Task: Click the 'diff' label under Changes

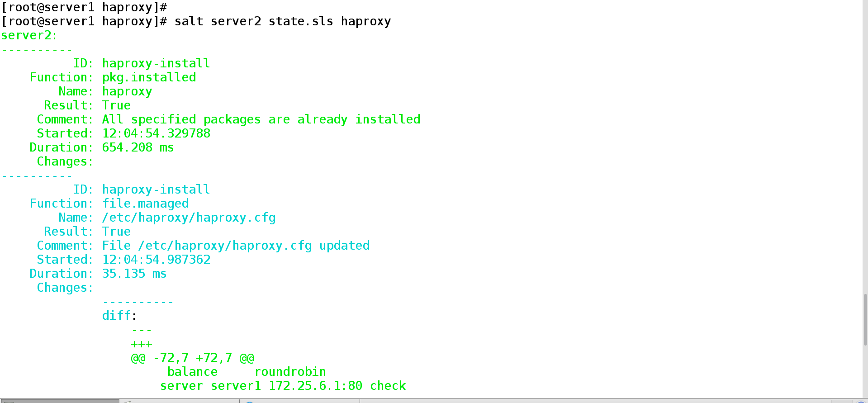Action: [x=116, y=316]
